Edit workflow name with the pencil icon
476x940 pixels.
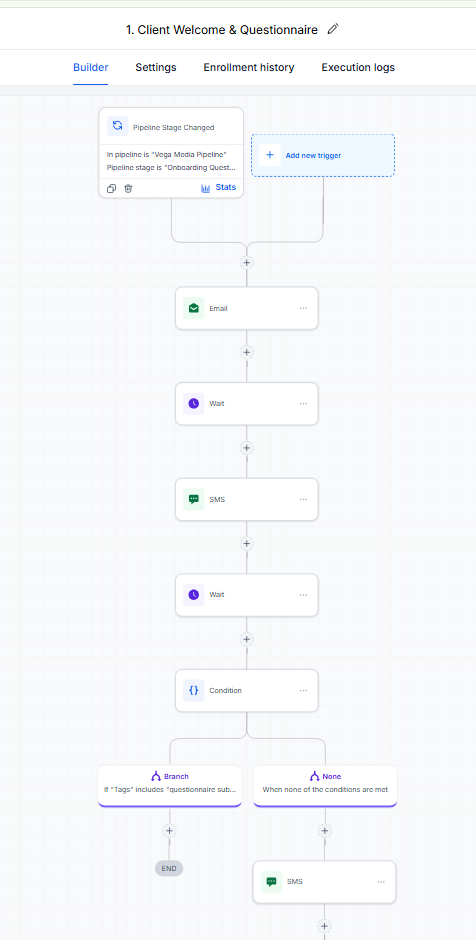click(x=333, y=29)
